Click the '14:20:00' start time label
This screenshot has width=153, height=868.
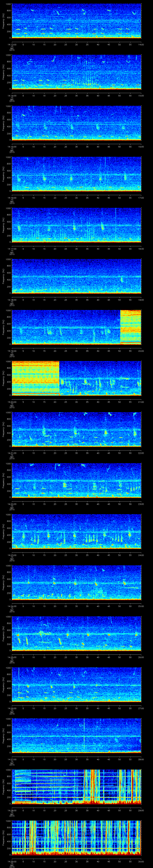[x=12, y=402]
